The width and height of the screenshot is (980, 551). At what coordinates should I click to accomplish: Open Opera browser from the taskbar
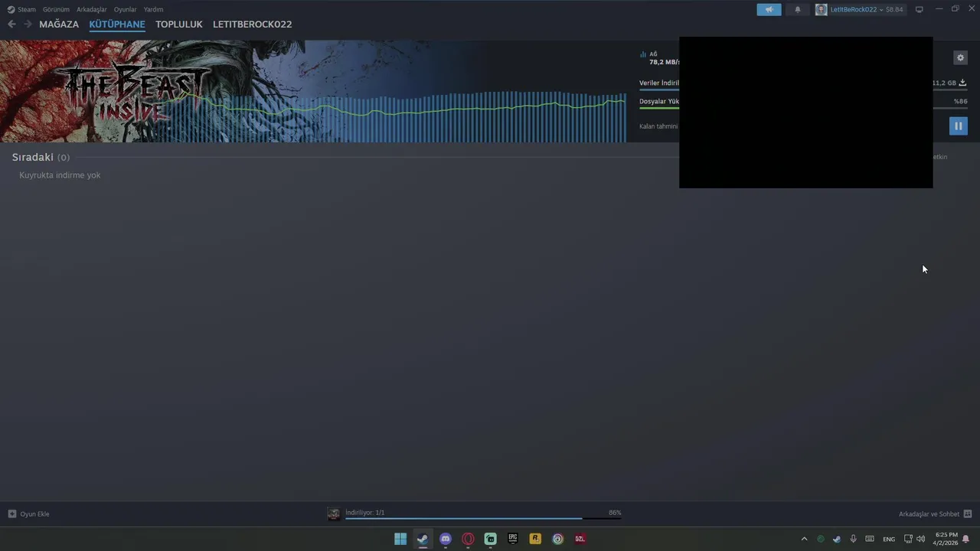(x=468, y=539)
